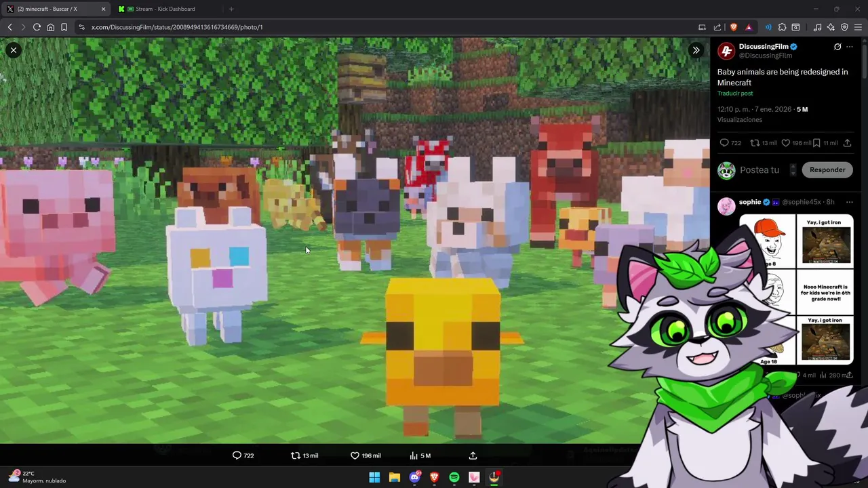This screenshot has width=868, height=488.
Task: Click Traducir post link
Action: [735, 94]
